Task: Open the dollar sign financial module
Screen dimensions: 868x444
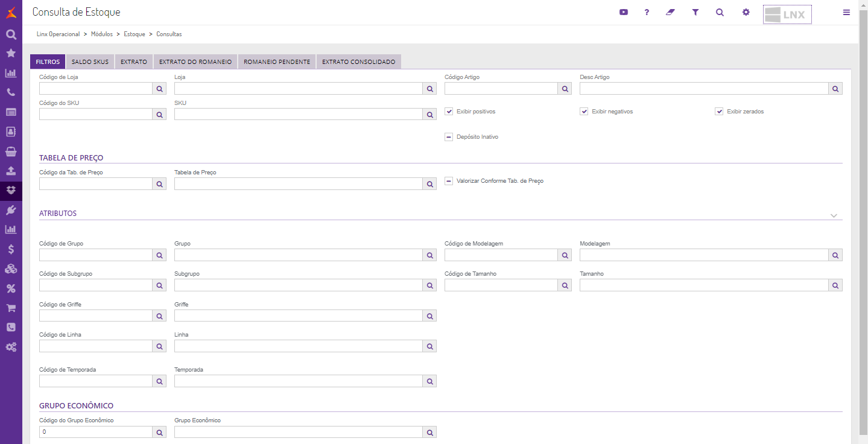Action: click(x=11, y=249)
